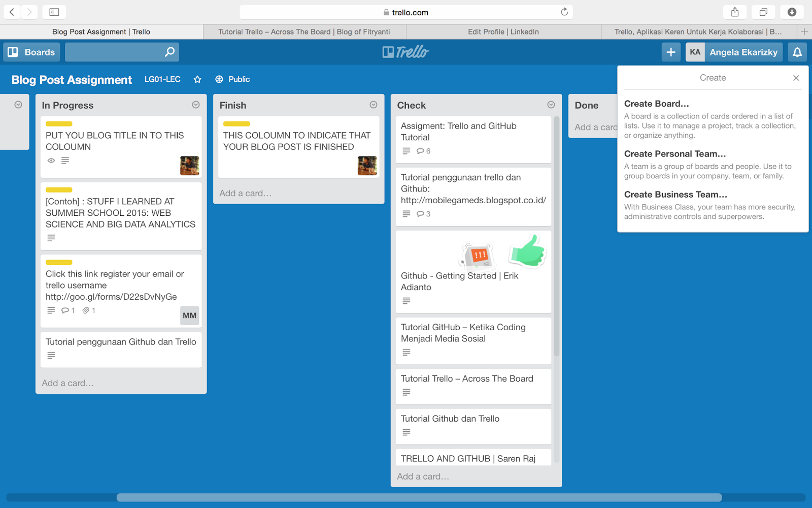Screen dimensions: 812x508
Task: Open the plus Create menu button
Action: (x=671, y=52)
